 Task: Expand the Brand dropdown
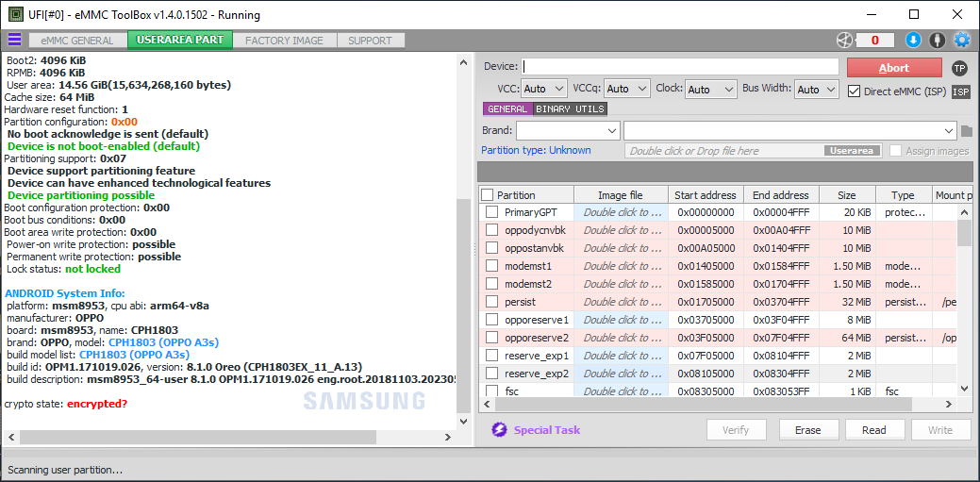click(568, 131)
